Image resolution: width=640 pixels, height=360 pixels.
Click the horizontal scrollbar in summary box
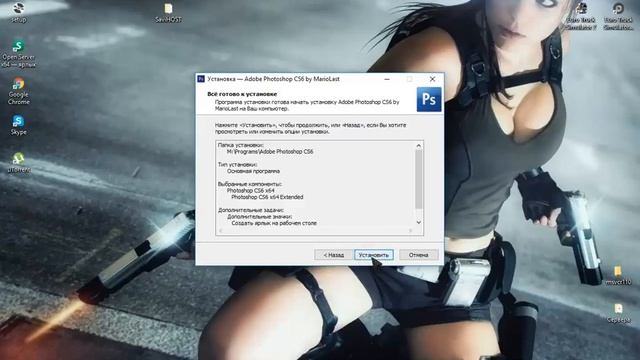(316, 231)
